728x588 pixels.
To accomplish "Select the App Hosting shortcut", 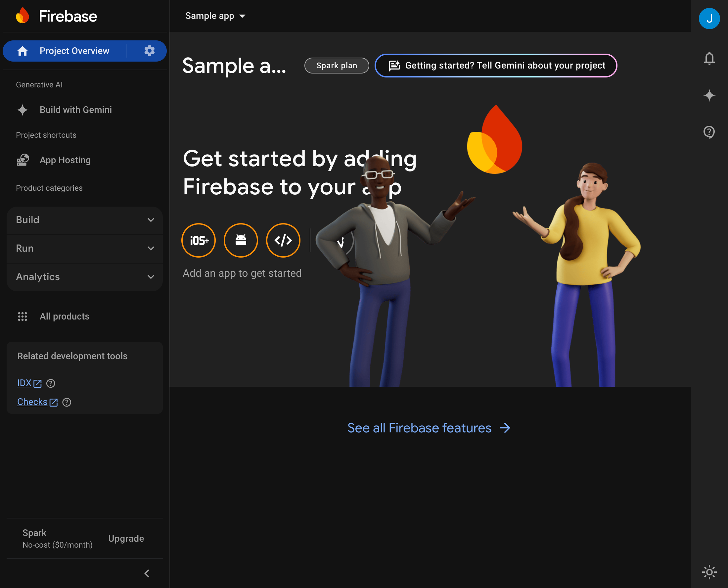I will coord(64,160).
